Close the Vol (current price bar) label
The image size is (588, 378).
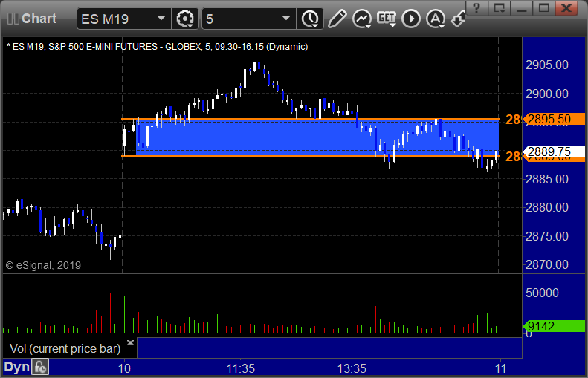[x=130, y=343]
